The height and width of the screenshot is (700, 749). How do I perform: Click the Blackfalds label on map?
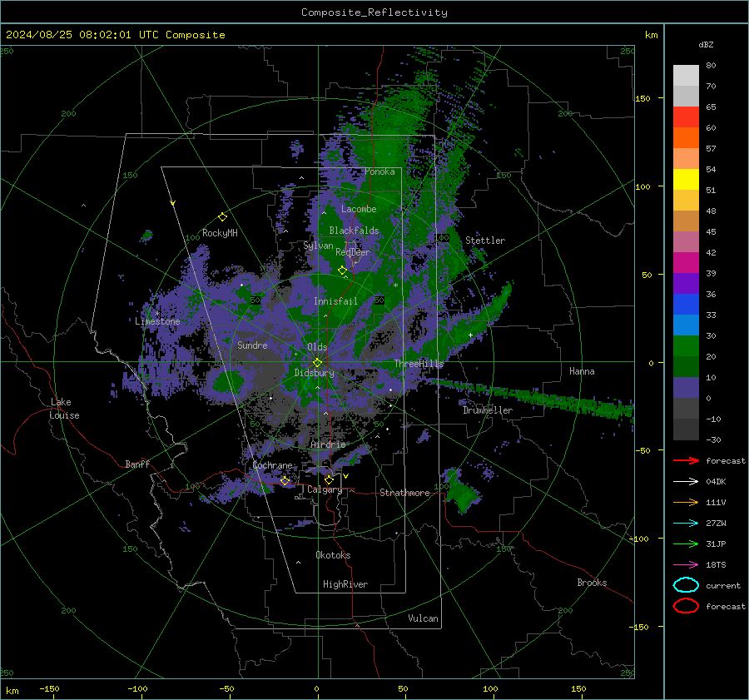click(354, 231)
